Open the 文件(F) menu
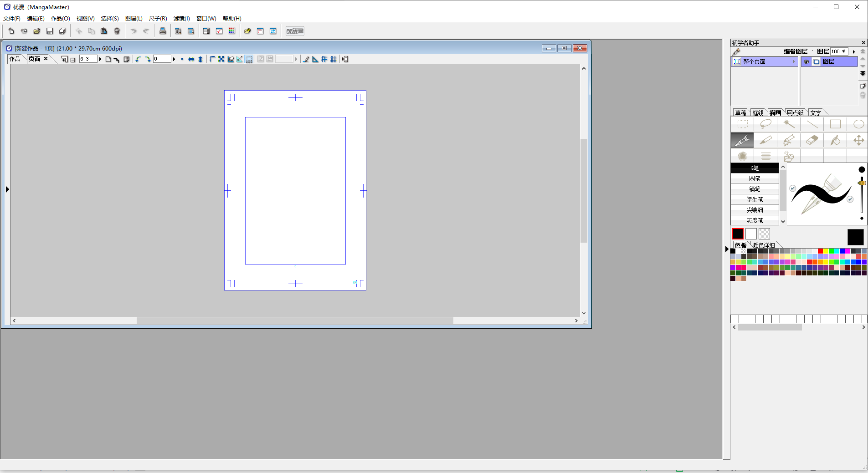Viewport: 868px width, 473px height. tap(12, 19)
